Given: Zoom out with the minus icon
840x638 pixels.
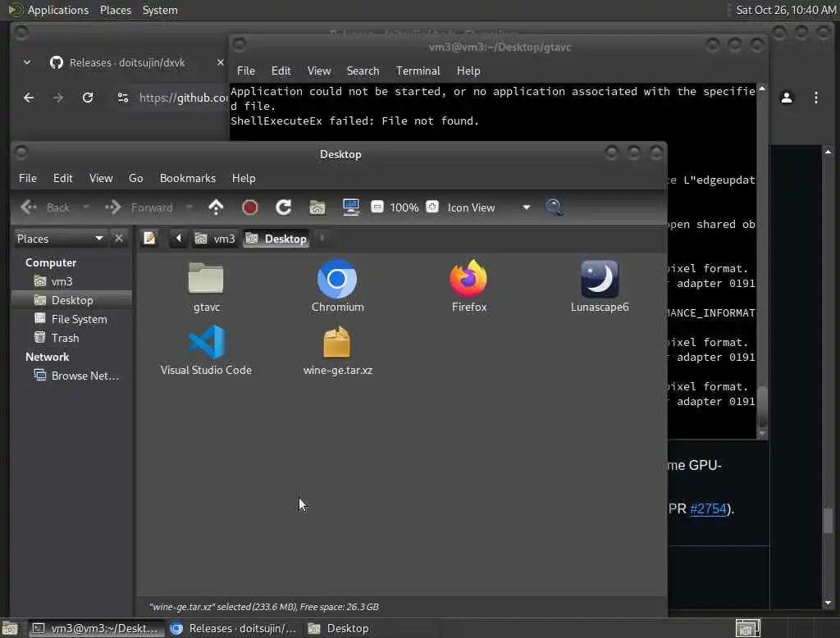Looking at the screenshot, I should pos(377,207).
